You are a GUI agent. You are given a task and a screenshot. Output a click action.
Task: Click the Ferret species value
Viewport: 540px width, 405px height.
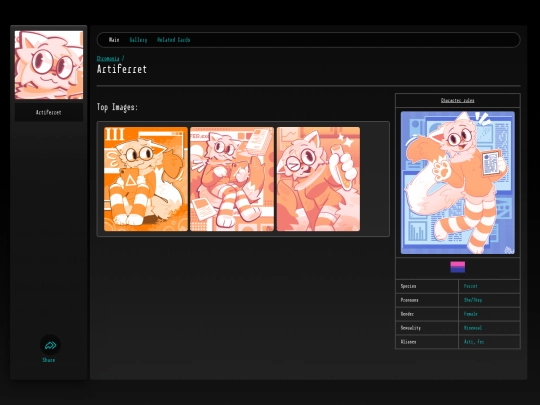click(x=470, y=286)
